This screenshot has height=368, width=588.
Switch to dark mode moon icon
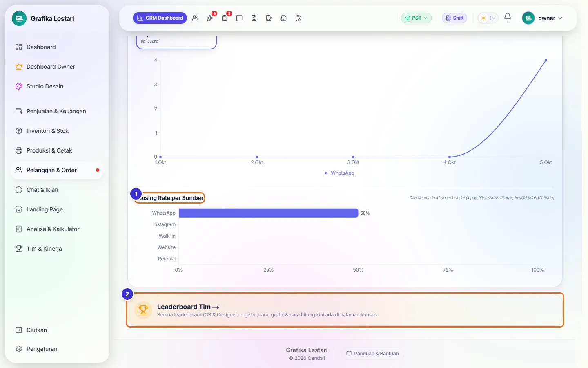point(492,18)
